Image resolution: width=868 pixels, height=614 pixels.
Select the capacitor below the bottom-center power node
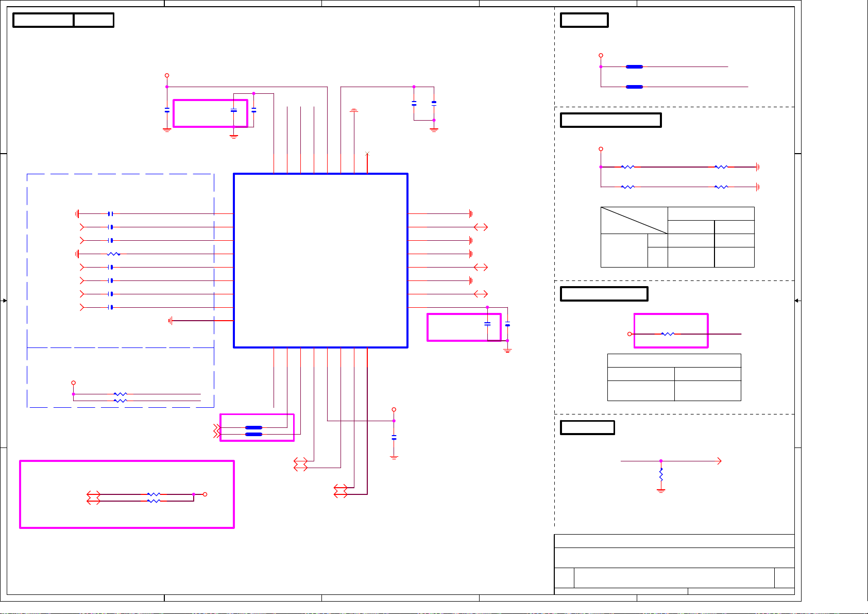point(394,437)
